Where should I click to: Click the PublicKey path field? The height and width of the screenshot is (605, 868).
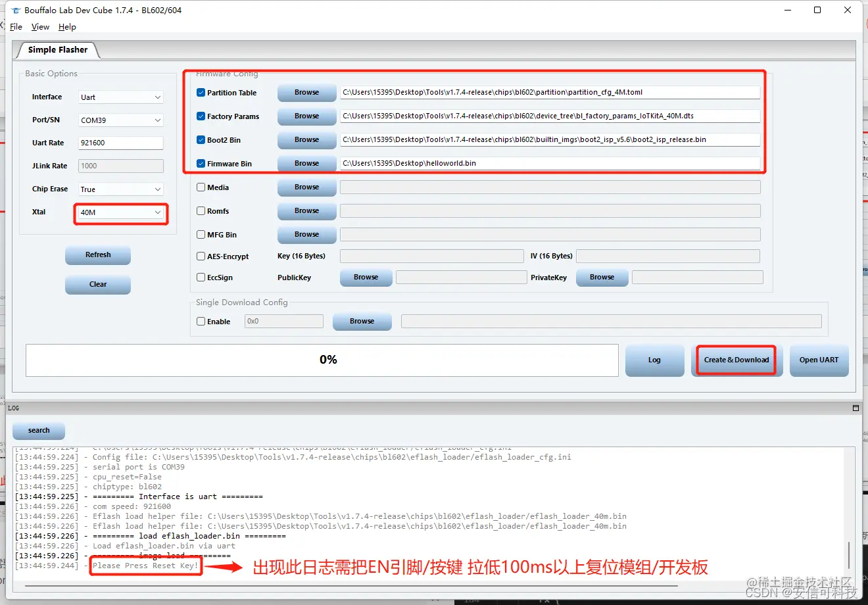(x=462, y=278)
